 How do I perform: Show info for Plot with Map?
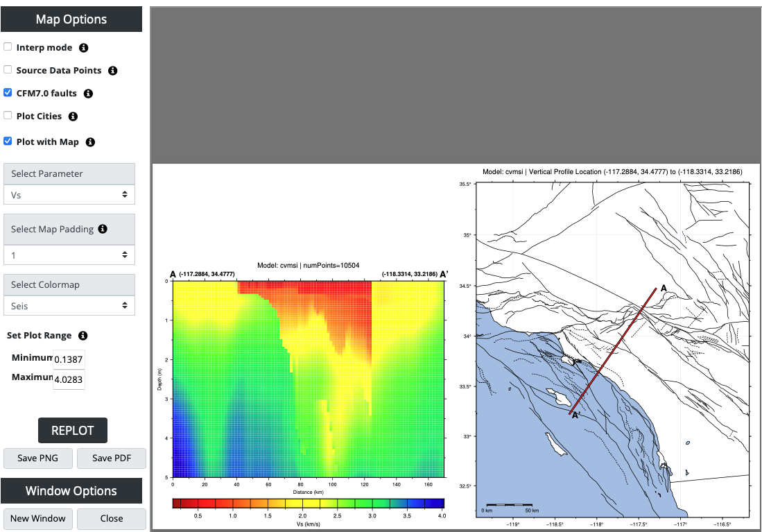pos(90,142)
